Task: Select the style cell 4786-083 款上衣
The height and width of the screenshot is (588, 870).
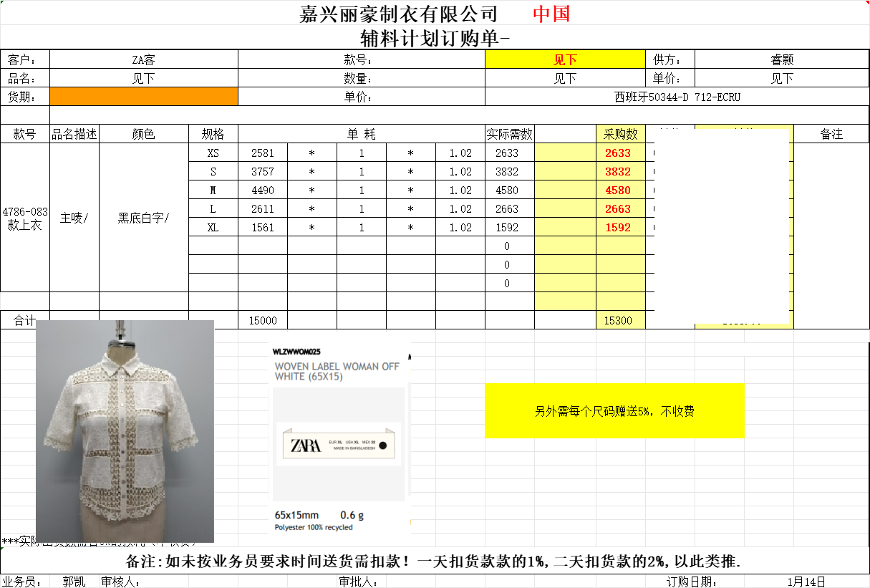Action: [x=25, y=218]
